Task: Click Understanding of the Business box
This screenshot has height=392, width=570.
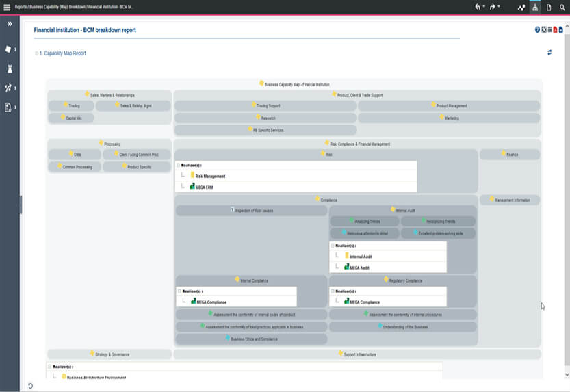Action: [403, 327]
